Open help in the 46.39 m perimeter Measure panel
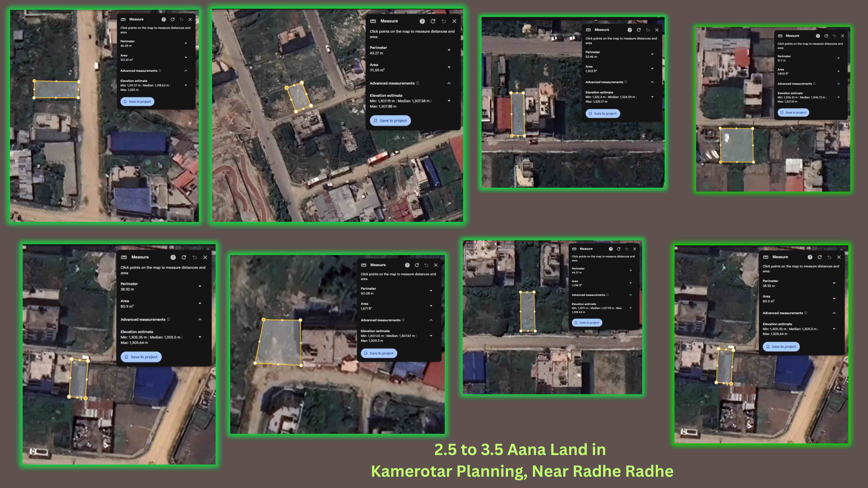The height and width of the screenshot is (488, 868). pyautogui.click(x=164, y=20)
